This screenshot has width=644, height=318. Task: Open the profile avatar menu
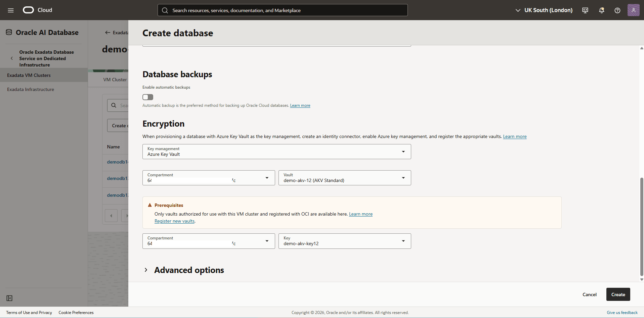point(634,10)
